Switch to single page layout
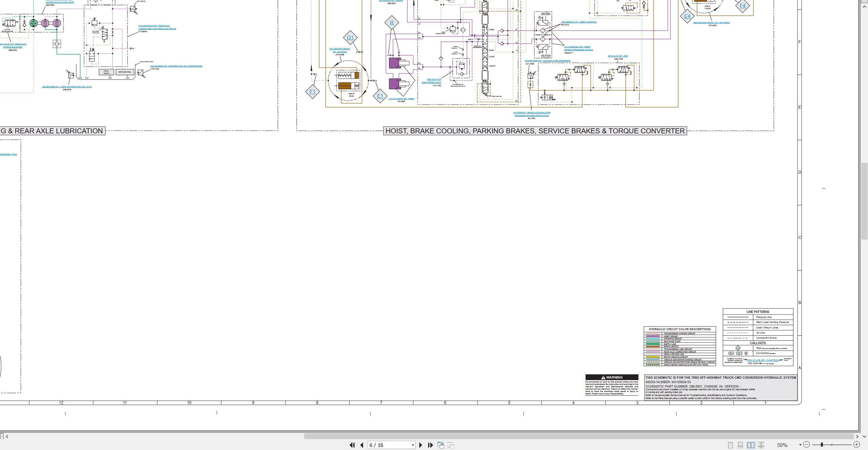The height and width of the screenshot is (450, 868). 730,445
